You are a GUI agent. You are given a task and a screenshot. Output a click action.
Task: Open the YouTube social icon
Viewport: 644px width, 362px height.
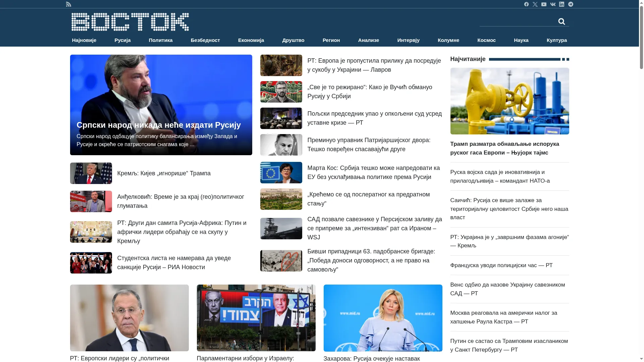pos(544,4)
